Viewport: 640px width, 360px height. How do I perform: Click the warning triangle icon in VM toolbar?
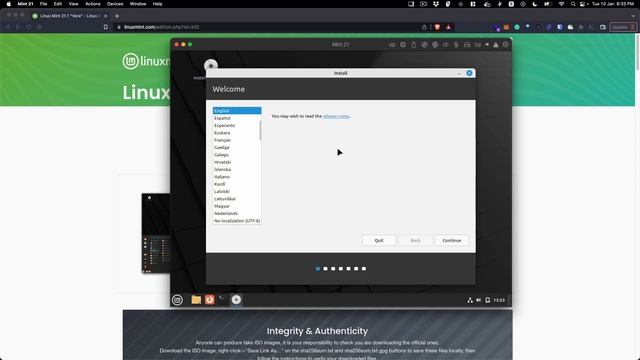tap(496, 44)
